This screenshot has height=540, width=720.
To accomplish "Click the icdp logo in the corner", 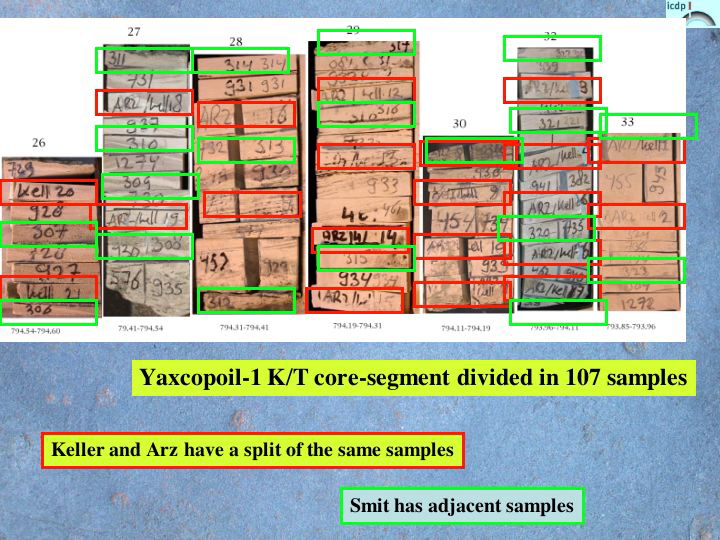I will (x=692, y=12).
